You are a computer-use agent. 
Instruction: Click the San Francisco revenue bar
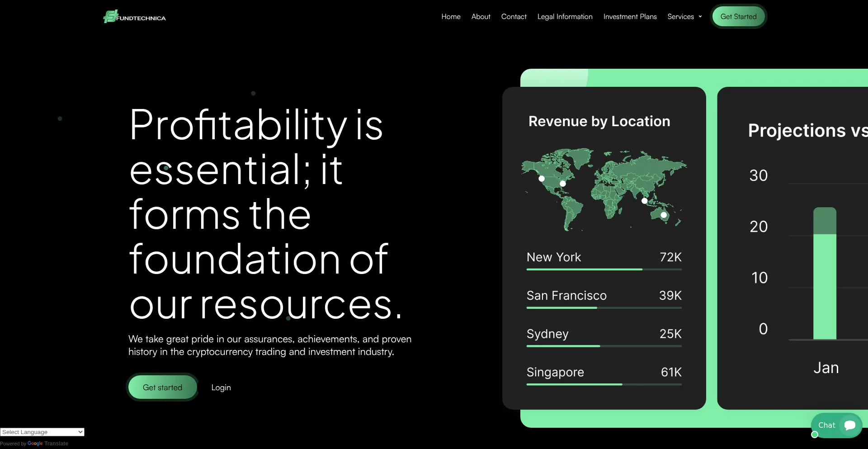coord(604,308)
